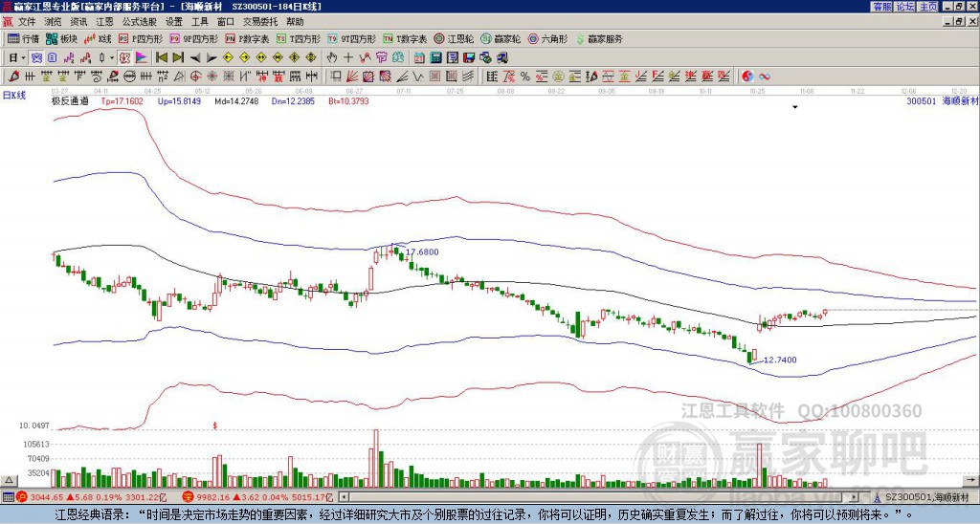The width and height of the screenshot is (980, 524).
Task: Open the calculator icon in toolbar
Action: [435, 57]
